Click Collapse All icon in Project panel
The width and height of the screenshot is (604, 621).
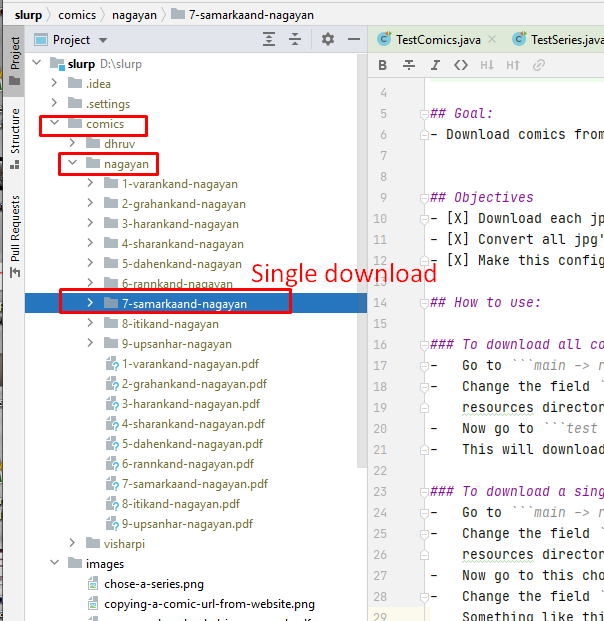[x=295, y=39]
